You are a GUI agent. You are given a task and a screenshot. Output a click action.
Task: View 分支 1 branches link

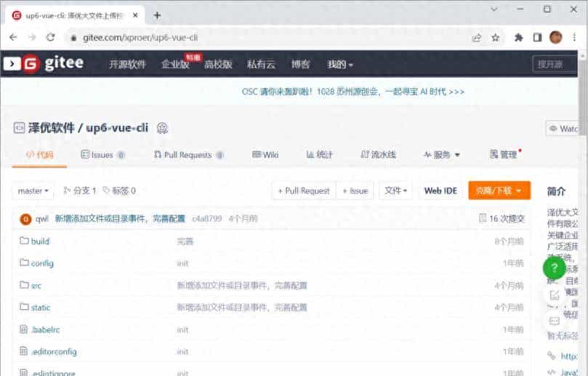click(80, 191)
